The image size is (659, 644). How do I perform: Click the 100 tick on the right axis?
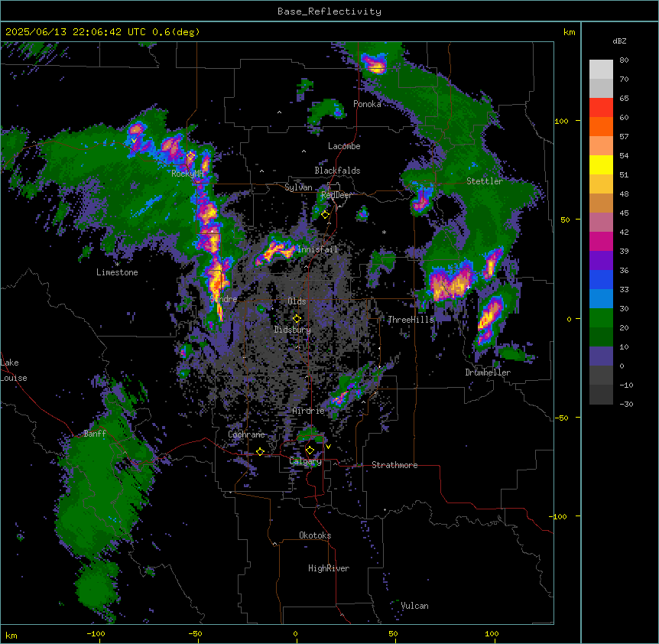point(561,121)
